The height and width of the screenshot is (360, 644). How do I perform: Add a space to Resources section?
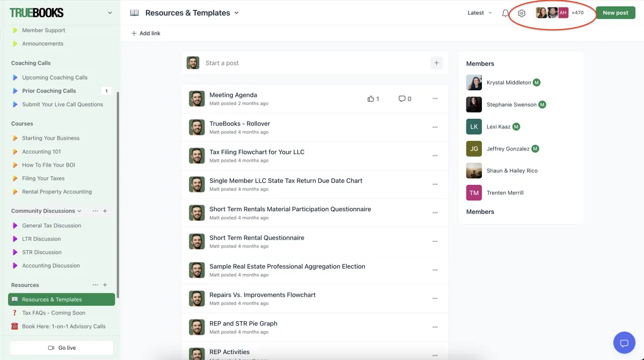tap(105, 285)
